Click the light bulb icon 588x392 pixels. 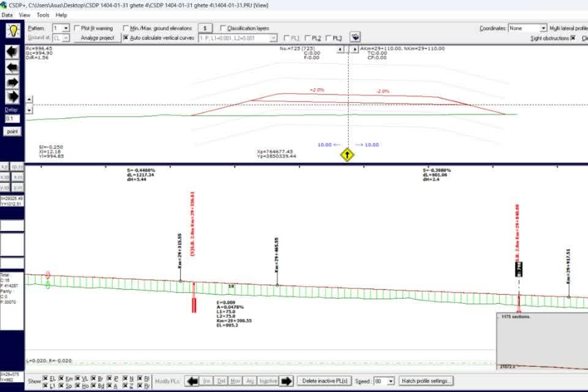tap(13, 31)
